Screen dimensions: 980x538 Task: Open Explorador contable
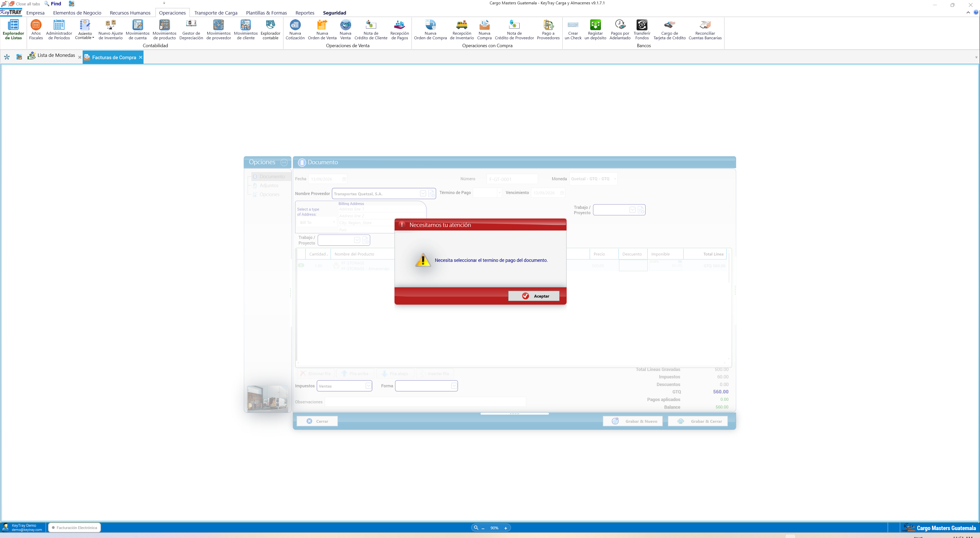[270, 30]
